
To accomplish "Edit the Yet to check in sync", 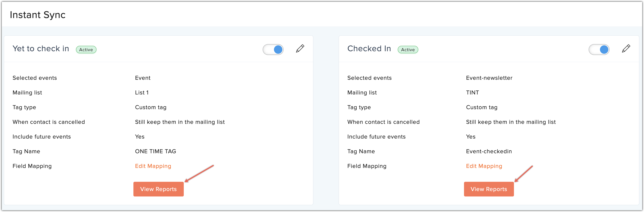I will pos(300,48).
